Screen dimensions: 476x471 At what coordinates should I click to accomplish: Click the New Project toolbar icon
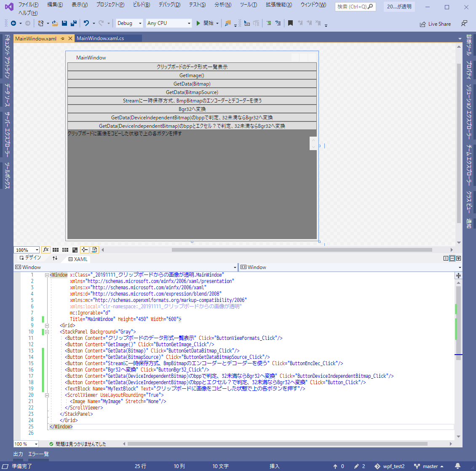tap(40, 23)
